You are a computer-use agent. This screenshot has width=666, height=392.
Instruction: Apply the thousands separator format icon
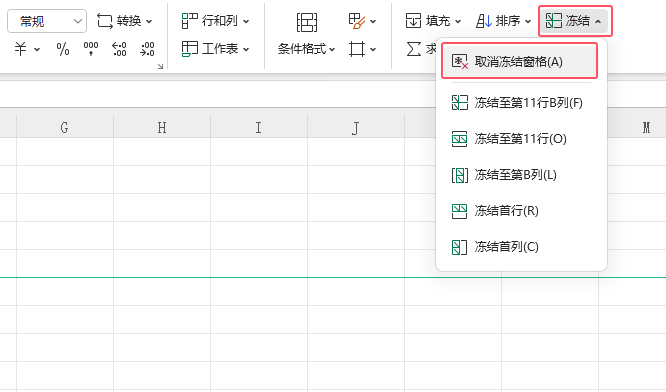(90, 49)
